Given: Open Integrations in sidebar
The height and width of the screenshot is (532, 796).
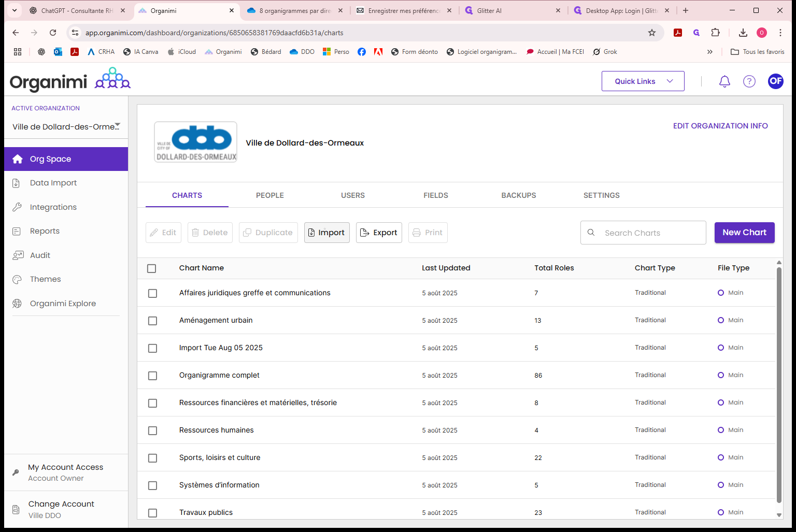Looking at the screenshot, I should click(66, 207).
